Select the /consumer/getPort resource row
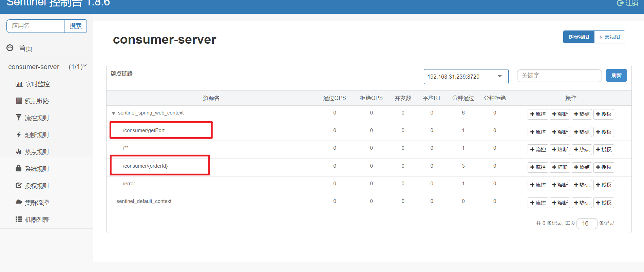 click(369, 132)
